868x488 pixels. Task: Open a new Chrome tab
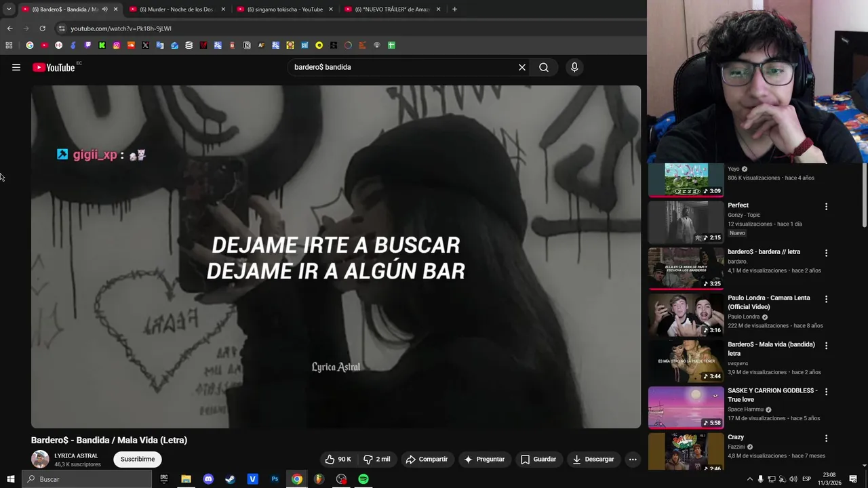tap(454, 9)
